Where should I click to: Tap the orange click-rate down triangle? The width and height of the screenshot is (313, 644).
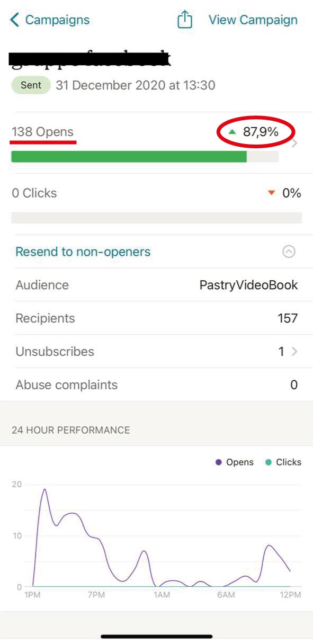(272, 193)
